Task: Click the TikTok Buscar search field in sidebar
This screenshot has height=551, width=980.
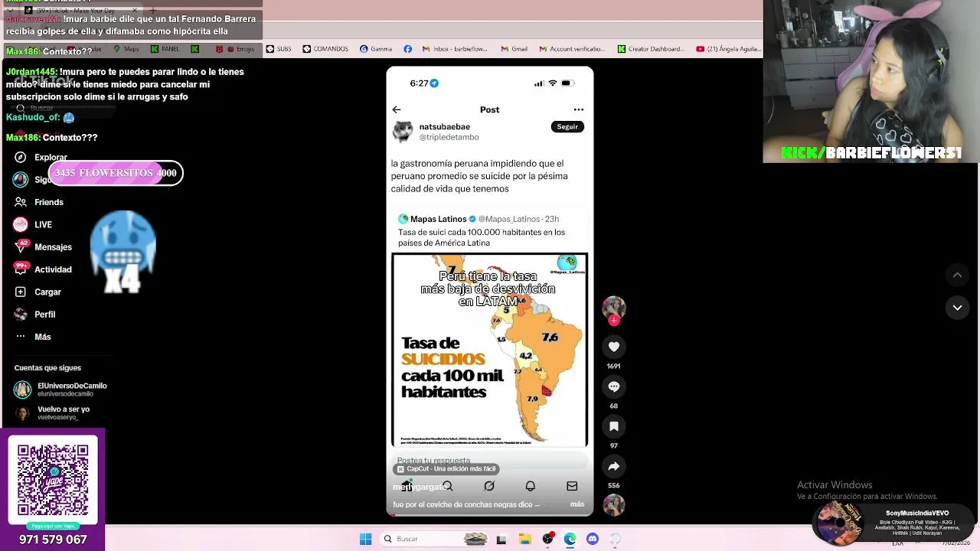Action: tap(65, 108)
